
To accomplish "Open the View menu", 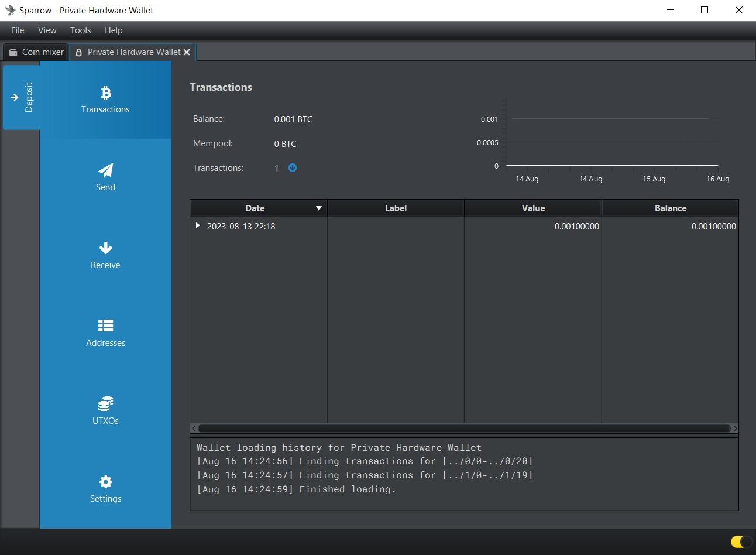I will coord(47,30).
